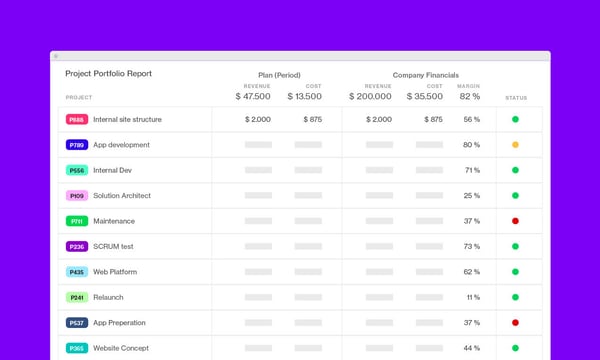Click the green badge beside Maintenance
The image size is (600, 360).
pyautogui.click(x=77, y=221)
